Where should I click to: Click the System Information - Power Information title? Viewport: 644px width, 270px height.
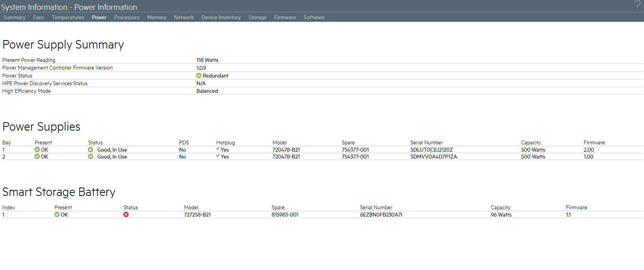69,7
